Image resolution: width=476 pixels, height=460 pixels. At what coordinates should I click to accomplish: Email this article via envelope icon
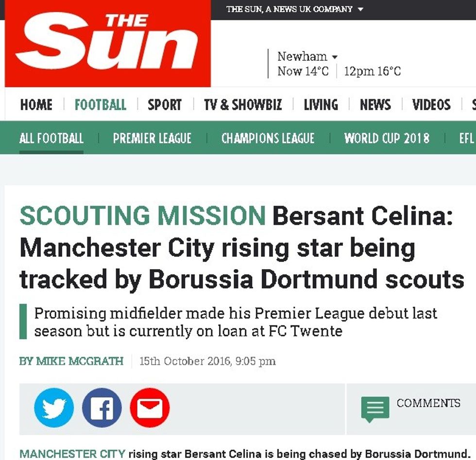[150, 408]
